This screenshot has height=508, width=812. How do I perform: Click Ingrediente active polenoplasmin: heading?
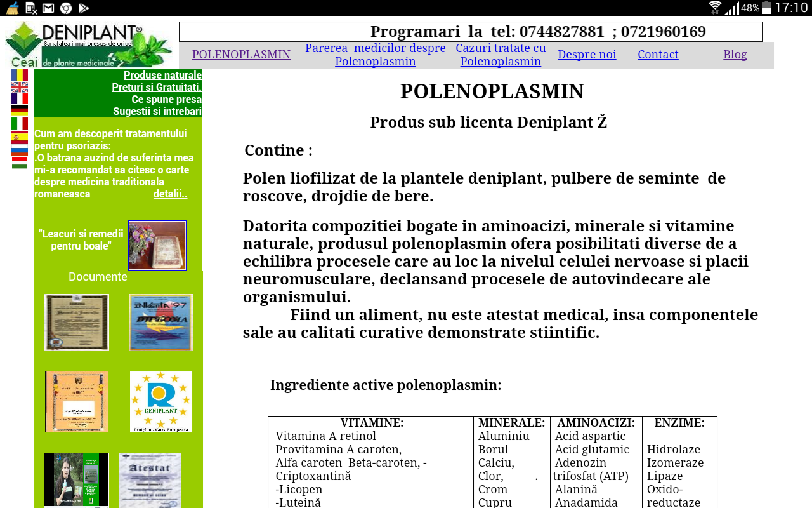(386, 385)
